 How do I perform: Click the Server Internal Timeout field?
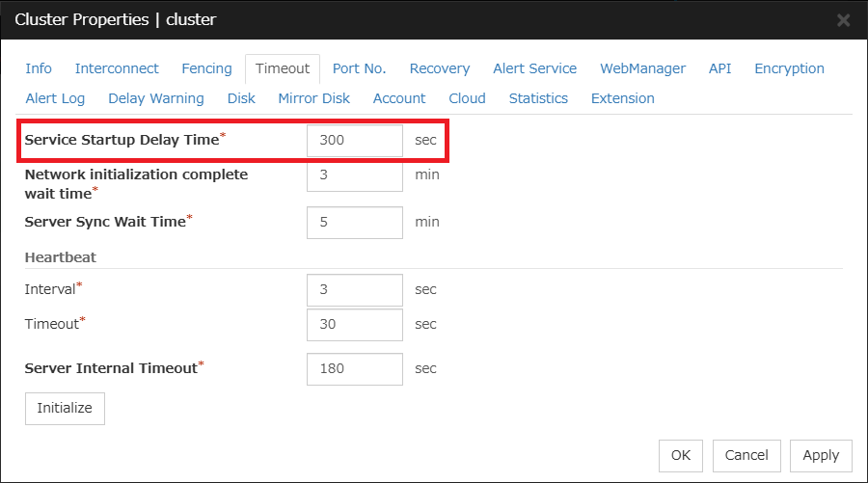click(x=354, y=368)
